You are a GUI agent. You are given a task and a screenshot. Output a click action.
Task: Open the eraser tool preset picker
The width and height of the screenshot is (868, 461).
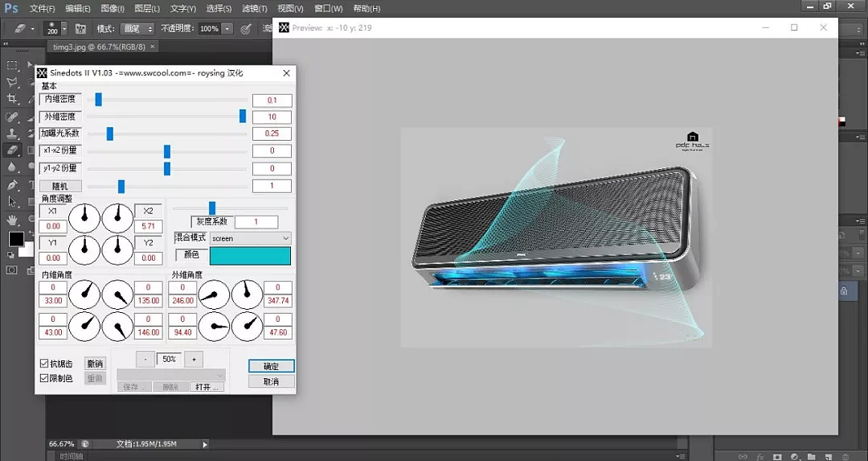(x=24, y=28)
